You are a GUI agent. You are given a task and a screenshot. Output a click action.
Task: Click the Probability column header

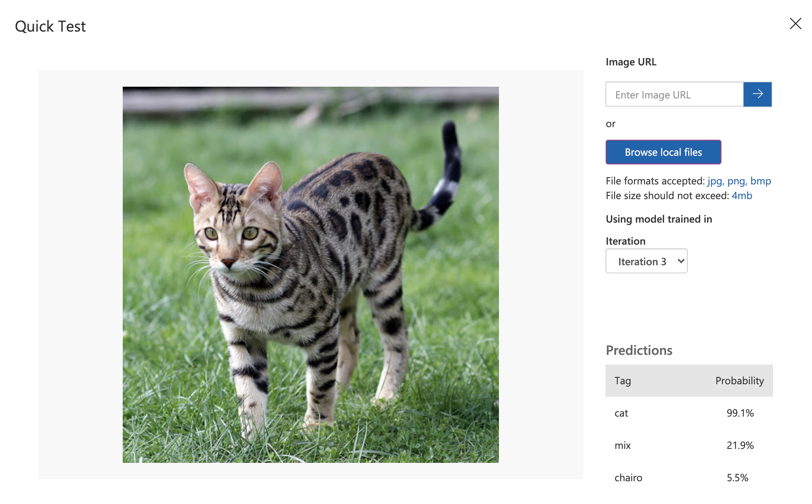pos(739,381)
